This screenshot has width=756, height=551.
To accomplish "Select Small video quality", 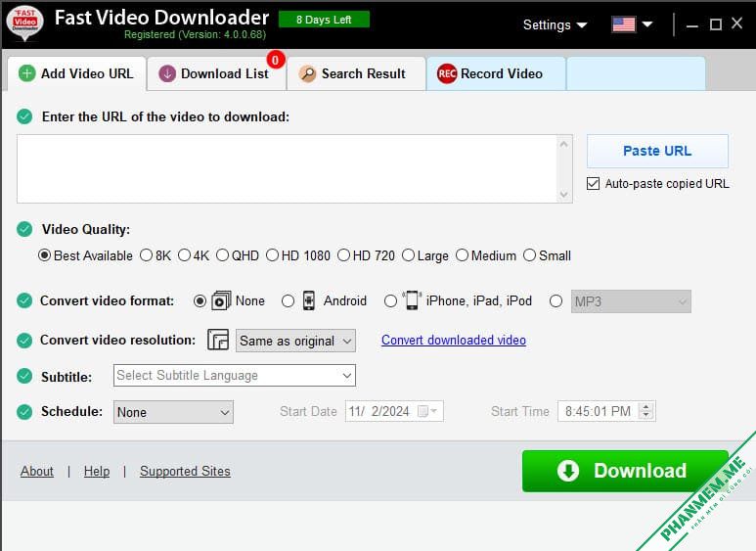I will point(529,255).
